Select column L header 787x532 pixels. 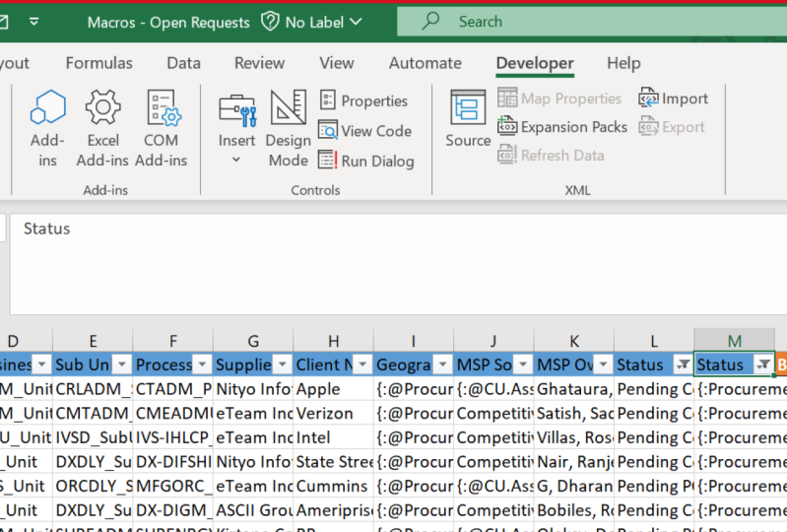click(654, 341)
